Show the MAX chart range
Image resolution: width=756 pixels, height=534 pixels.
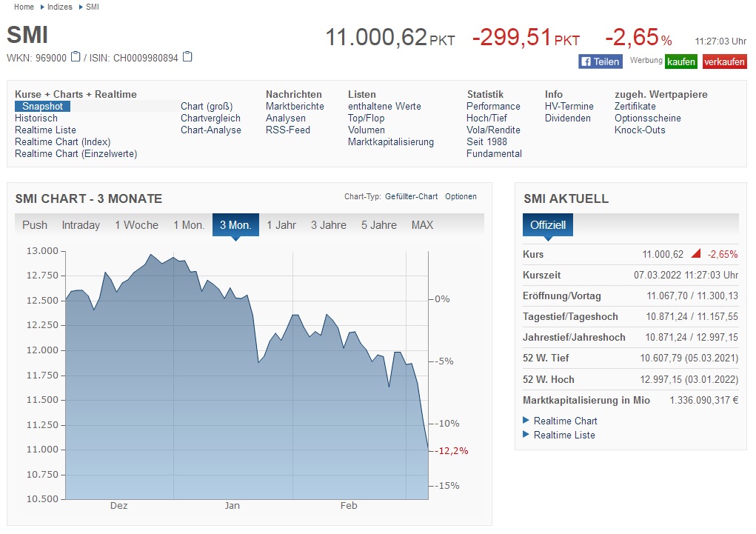click(422, 225)
